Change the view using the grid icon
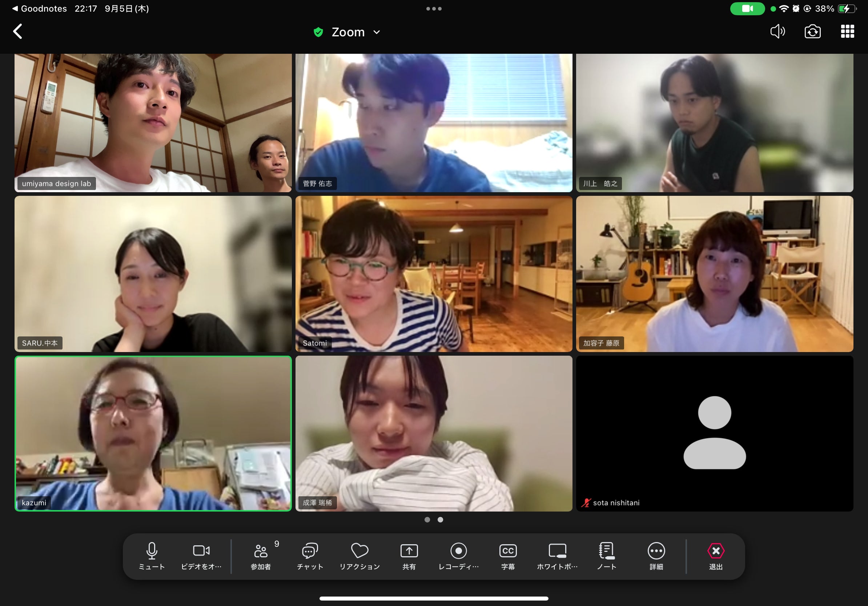The image size is (868, 606). click(847, 31)
